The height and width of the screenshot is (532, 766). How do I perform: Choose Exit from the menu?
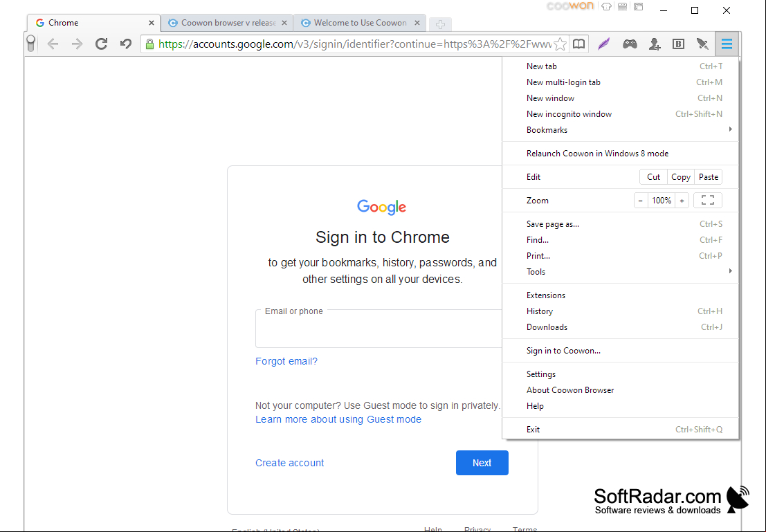coord(621,430)
